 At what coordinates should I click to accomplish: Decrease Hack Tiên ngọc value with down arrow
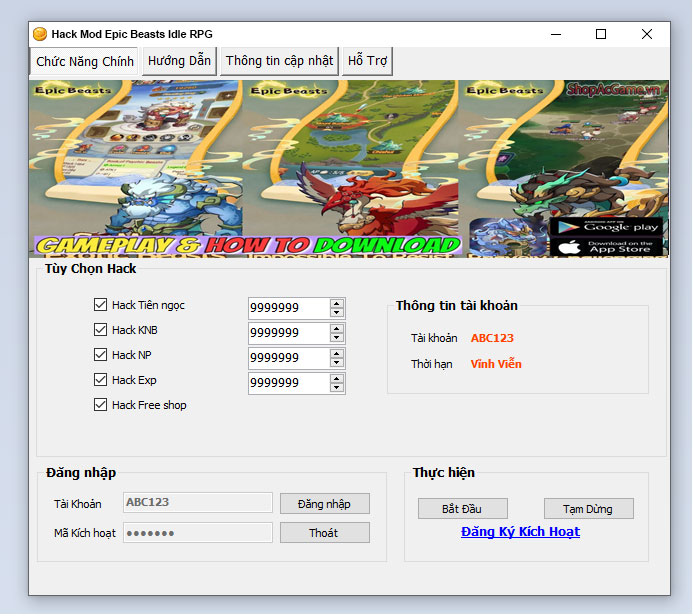pos(337,312)
